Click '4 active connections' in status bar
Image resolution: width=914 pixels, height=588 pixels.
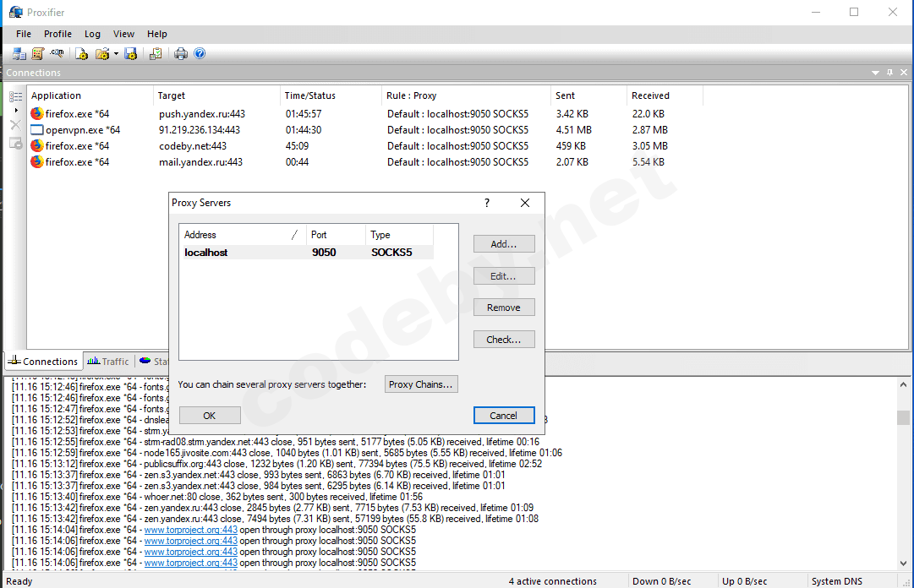pos(553,581)
